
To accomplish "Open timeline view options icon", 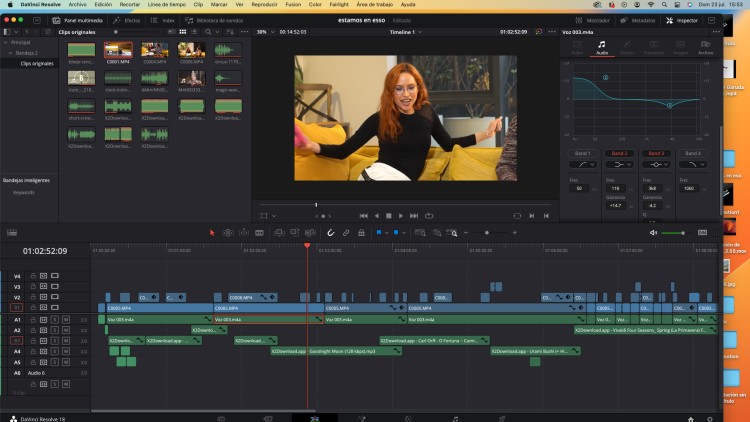I will click(x=12, y=233).
